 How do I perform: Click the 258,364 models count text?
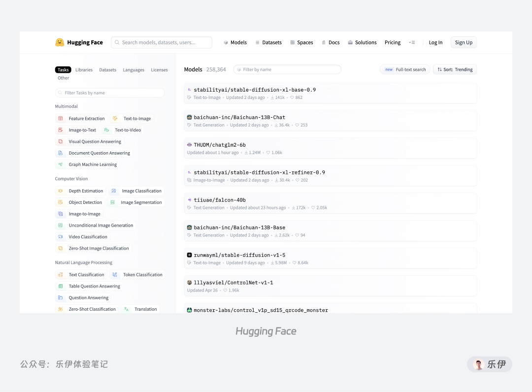click(x=216, y=69)
